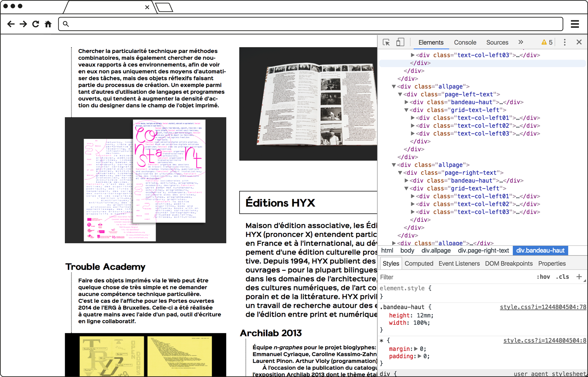This screenshot has width=588, height=377.
Task: Toggle the .cls class editor
Action: point(562,277)
